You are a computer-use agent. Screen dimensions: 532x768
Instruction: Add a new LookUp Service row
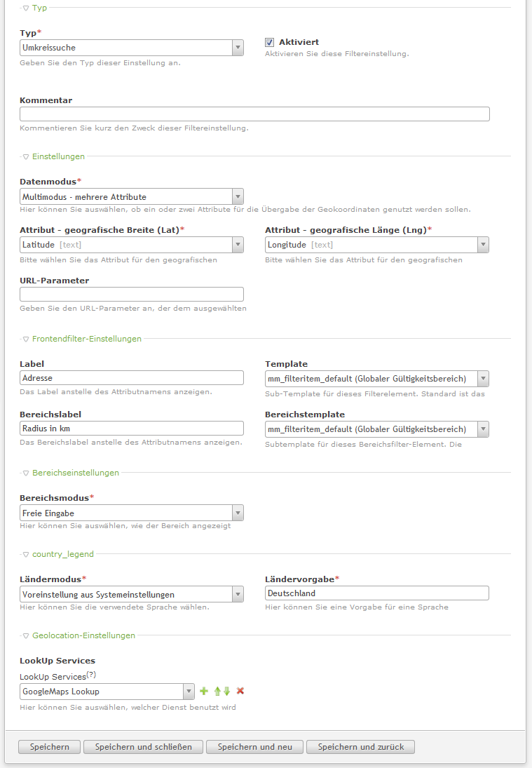coord(204,691)
